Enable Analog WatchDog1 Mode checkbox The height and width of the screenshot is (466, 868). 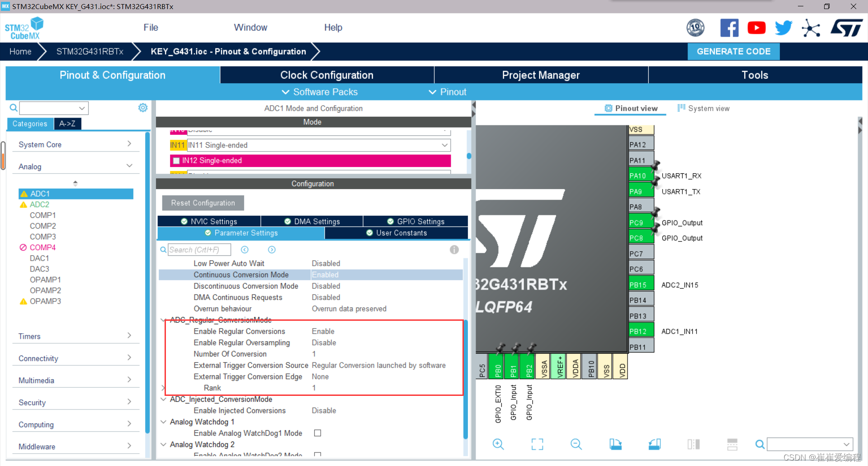tap(318, 433)
